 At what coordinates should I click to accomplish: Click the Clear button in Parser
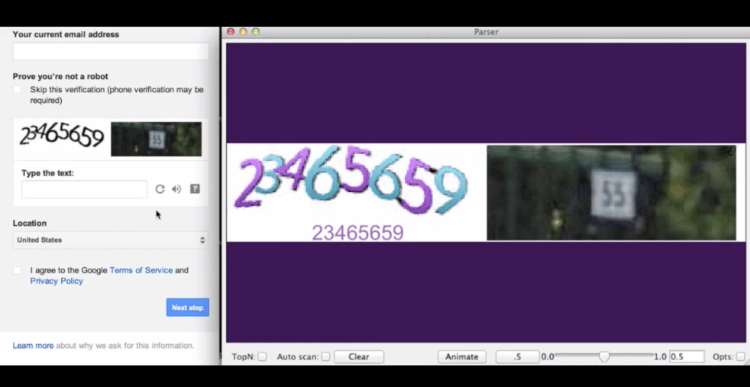pos(359,356)
